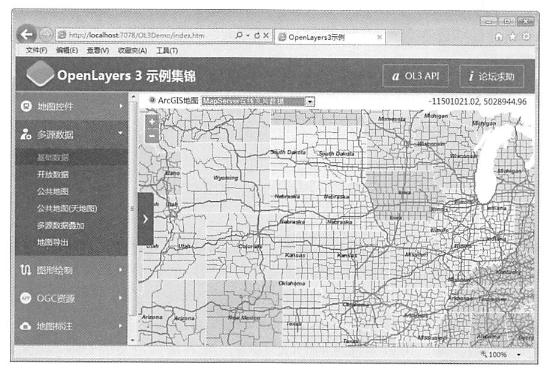Image resolution: width=552 pixels, height=374 pixels.
Task: Click the OL3 API button
Action: click(x=415, y=76)
